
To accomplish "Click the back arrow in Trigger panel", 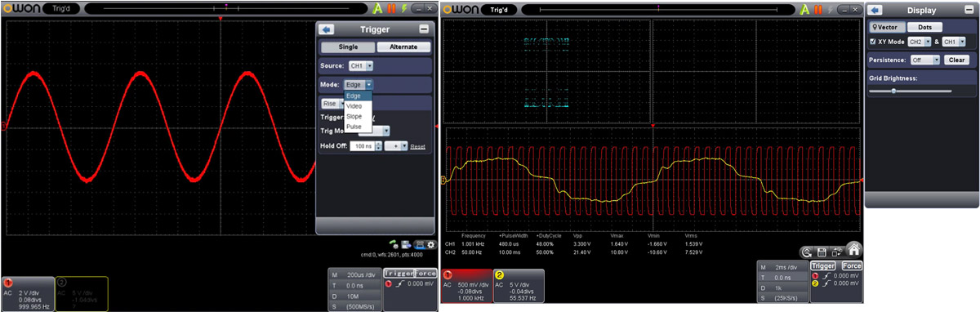I will pos(327,29).
